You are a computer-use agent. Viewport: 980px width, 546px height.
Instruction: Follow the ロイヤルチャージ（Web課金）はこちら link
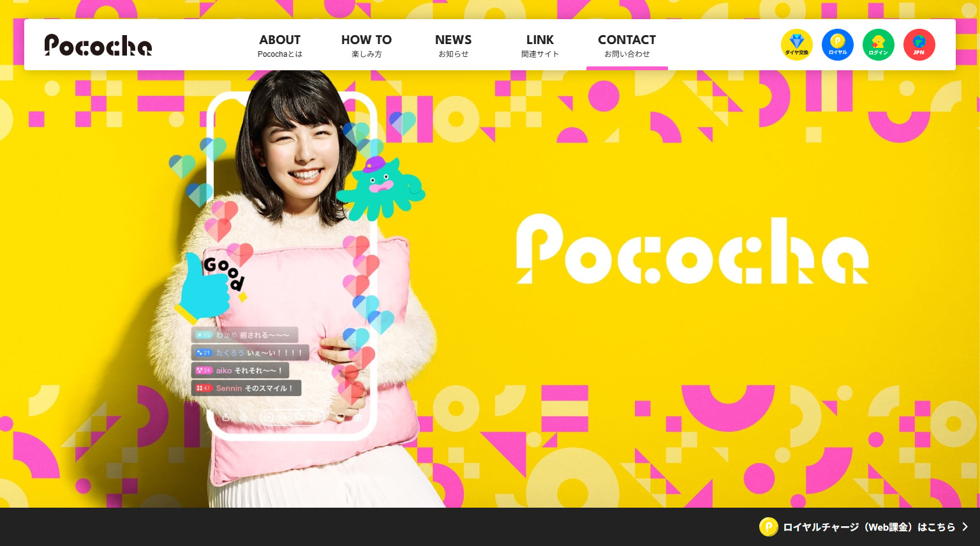[864, 527]
